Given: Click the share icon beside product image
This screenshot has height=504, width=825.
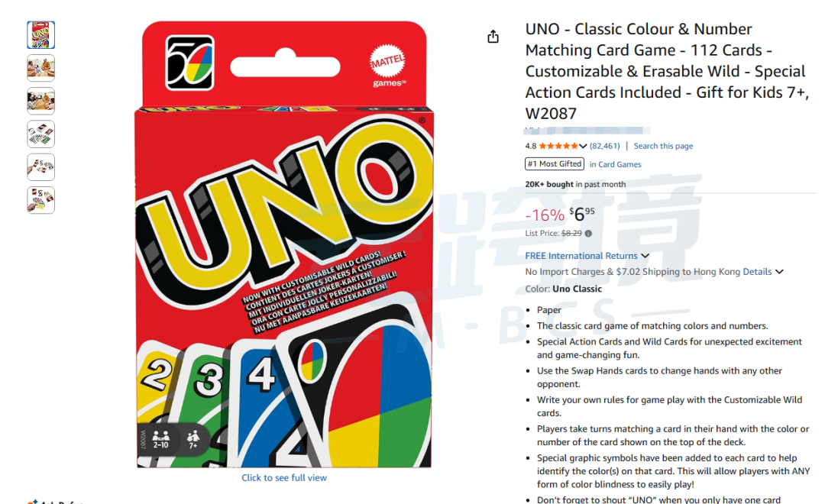Looking at the screenshot, I should coord(493,37).
